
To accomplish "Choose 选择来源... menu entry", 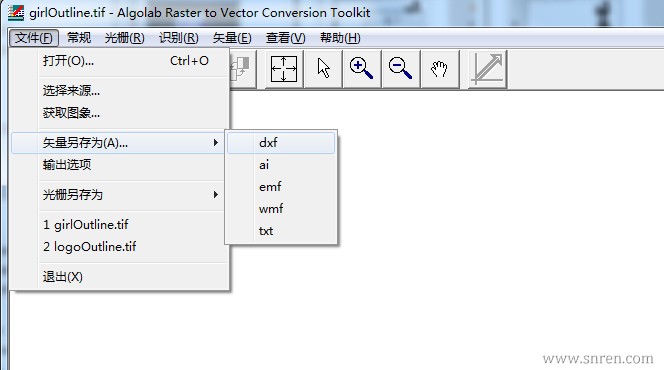I will [x=120, y=91].
